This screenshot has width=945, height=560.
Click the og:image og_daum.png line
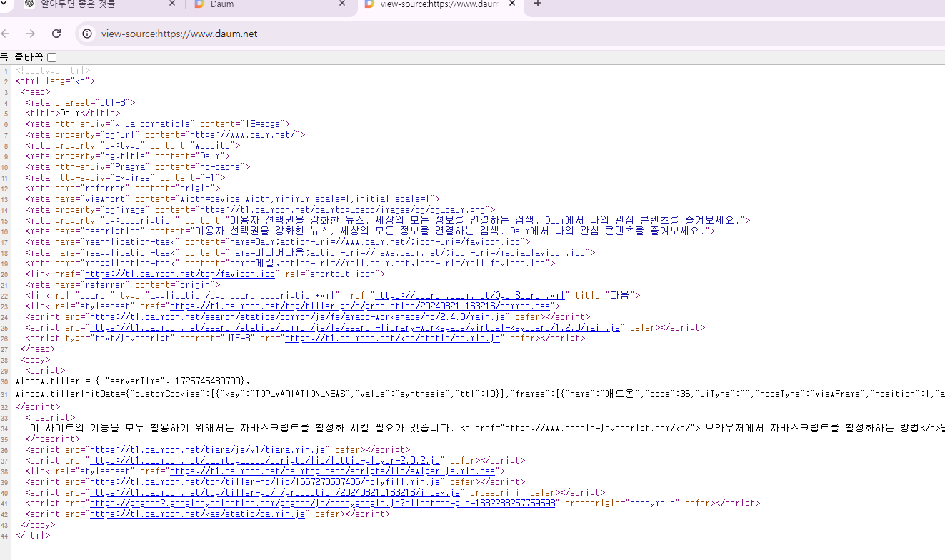click(x=260, y=209)
